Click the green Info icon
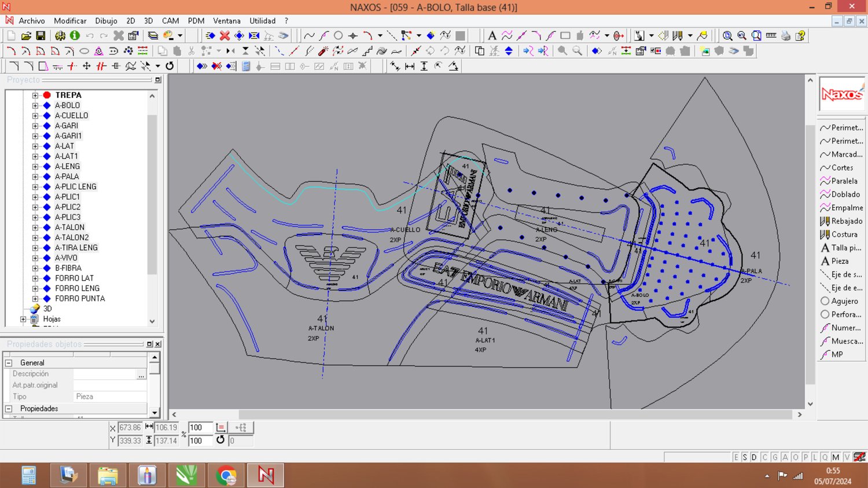Screen dimensions: 868x488 75,35
